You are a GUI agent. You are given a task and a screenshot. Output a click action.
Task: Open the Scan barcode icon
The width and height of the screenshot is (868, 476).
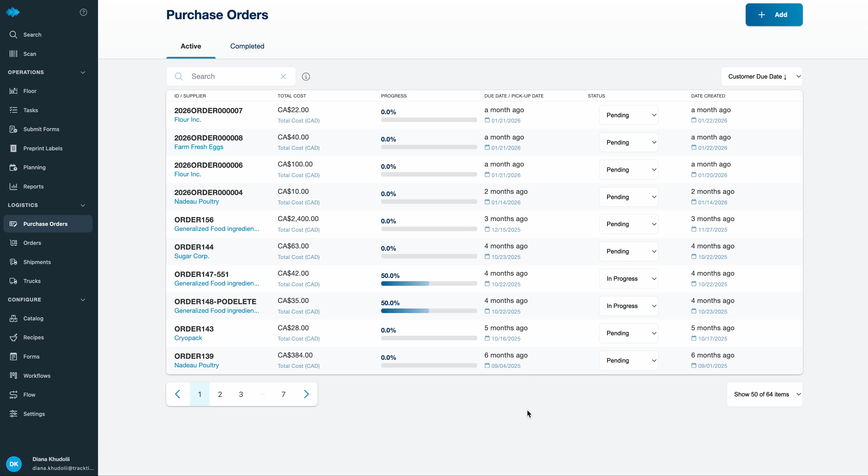coord(13,54)
